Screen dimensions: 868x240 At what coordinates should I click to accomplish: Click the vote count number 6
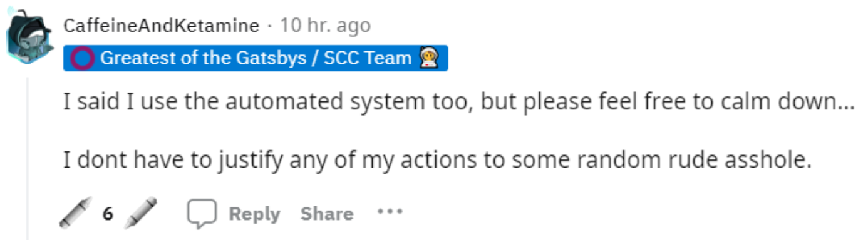[108, 214]
